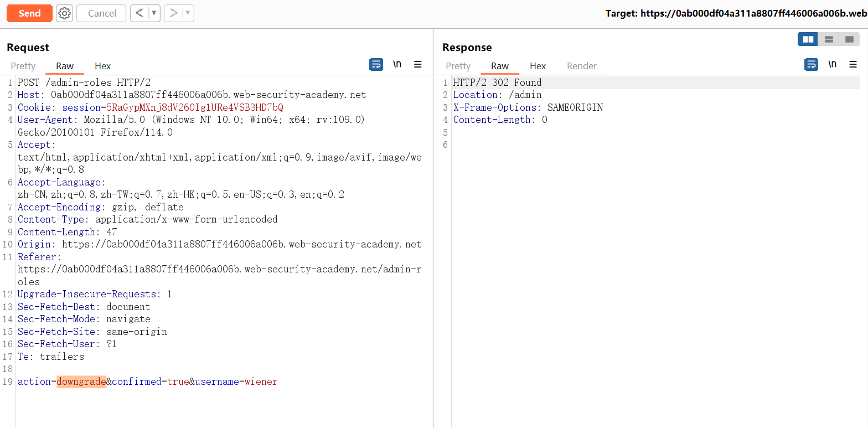Switch Request view to Hex tab
The width and height of the screenshot is (868, 428).
(102, 66)
